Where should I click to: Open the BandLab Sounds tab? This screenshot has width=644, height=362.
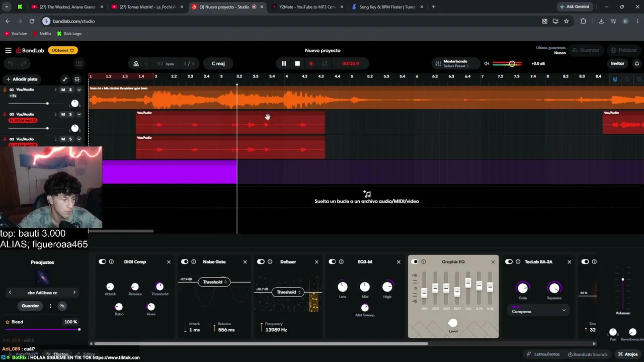pos(587,354)
